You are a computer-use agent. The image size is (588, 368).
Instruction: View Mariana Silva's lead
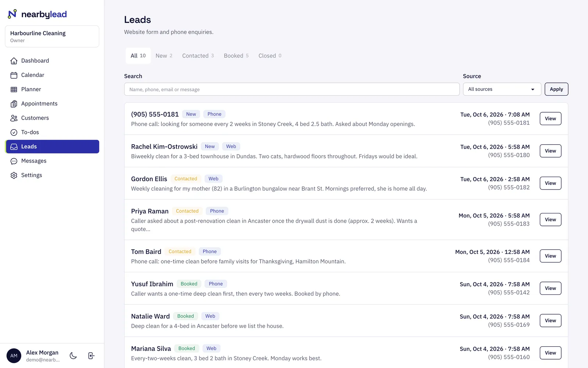(x=551, y=353)
